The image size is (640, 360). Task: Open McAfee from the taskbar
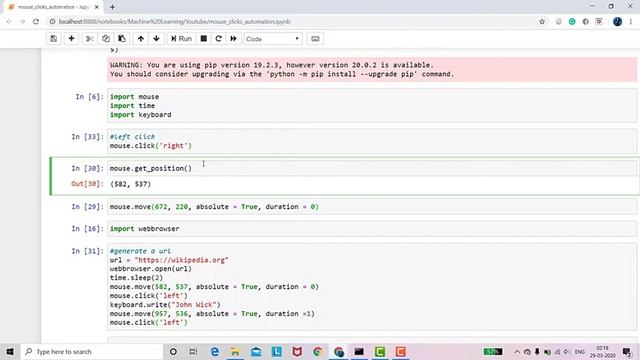coord(297,351)
